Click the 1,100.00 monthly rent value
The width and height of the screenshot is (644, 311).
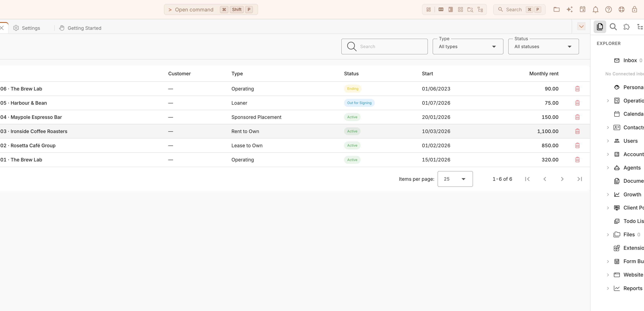coord(548,131)
